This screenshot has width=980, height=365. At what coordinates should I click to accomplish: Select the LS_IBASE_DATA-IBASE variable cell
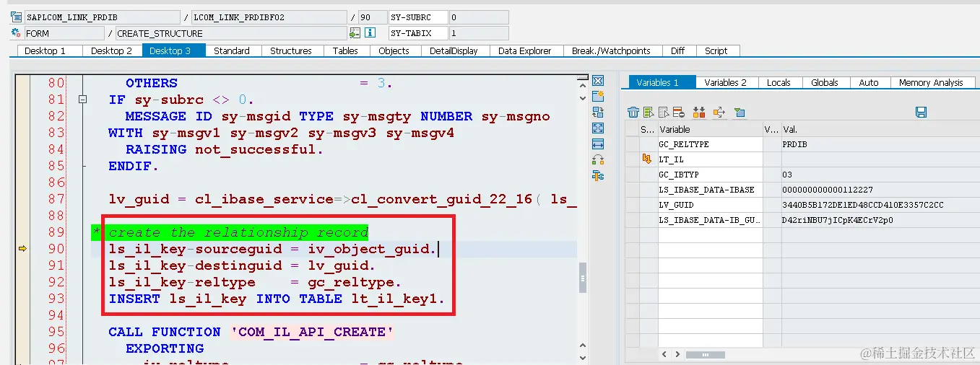click(709, 190)
